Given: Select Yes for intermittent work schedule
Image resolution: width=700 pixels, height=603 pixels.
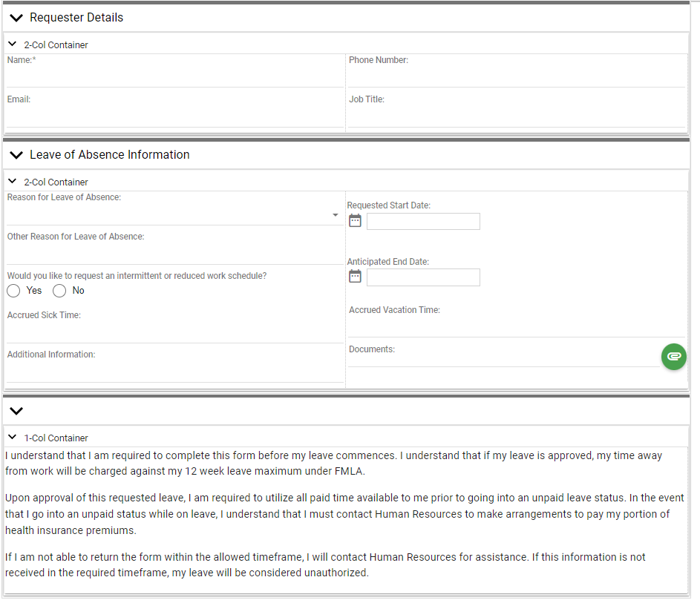Looking at the screenshot, I should tap(14, 291).
